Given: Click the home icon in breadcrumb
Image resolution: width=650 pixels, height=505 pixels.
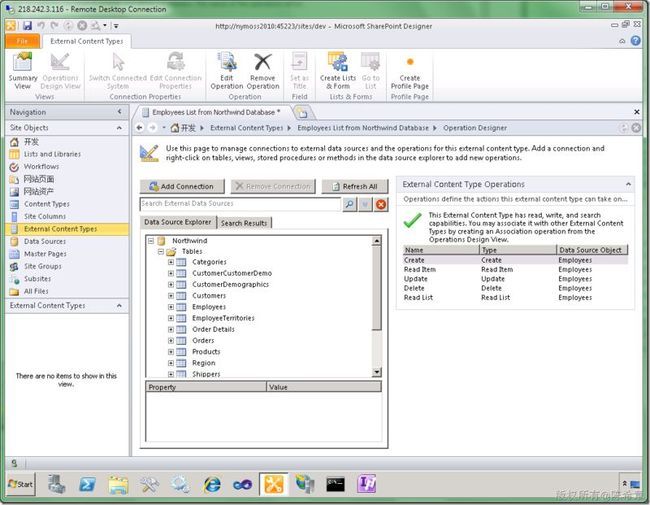Looking at the screenshot, I should pyautogui.click(x=175, y=128).
